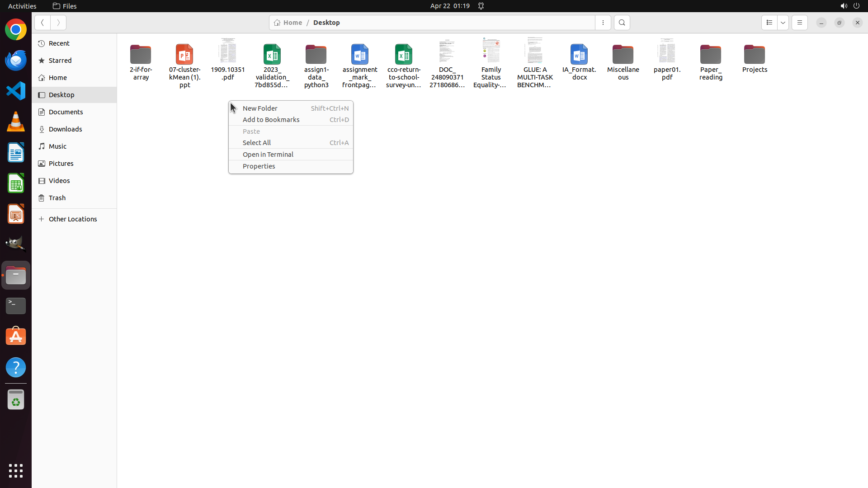Select the paper01.pdf thumbnail
Screen dimensions: 868x488
click(667, 51)
